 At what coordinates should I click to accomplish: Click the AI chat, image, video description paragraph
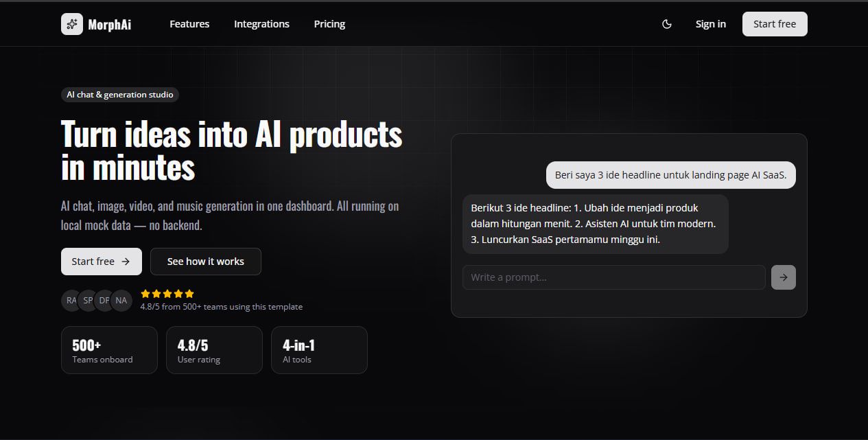click(230, 216)
